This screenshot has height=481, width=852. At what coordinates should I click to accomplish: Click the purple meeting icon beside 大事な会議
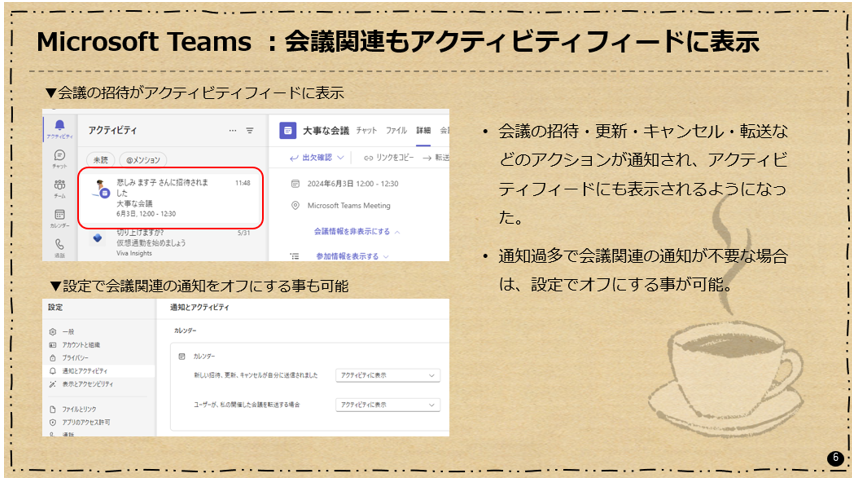coord(287,130)
